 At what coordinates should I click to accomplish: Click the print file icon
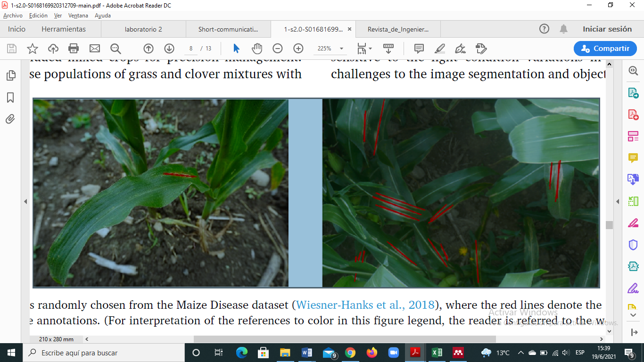[x=74, y=49]
